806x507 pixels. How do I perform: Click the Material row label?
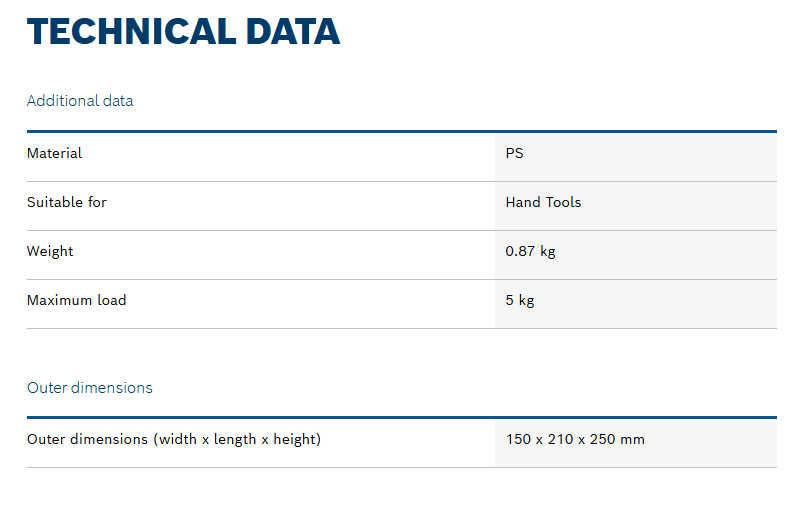54,153
